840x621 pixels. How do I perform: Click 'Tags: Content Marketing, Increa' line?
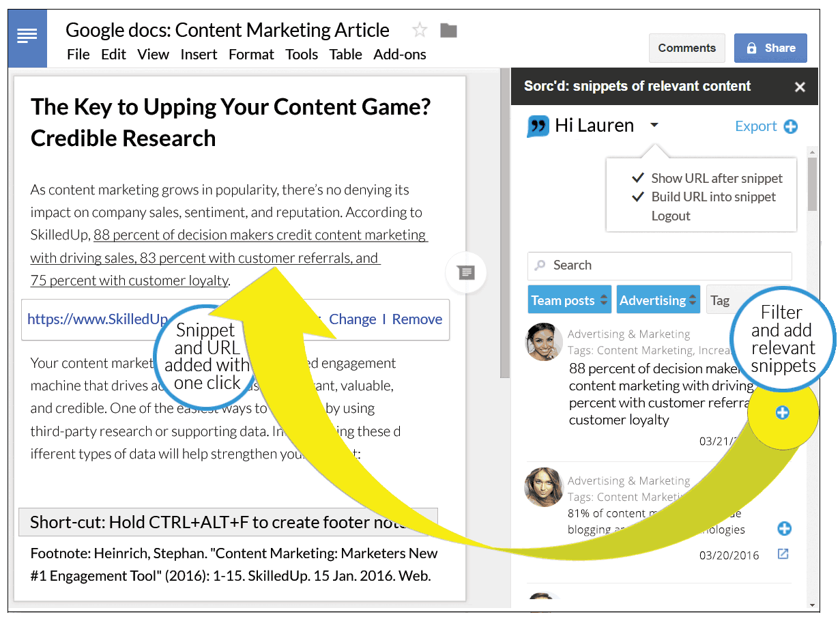650,351
